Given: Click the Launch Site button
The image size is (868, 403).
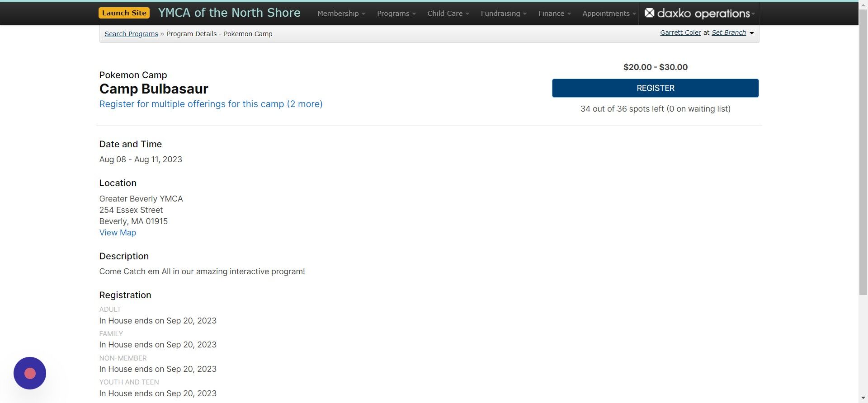Looking at the screenshot, I should click(124, 13).
